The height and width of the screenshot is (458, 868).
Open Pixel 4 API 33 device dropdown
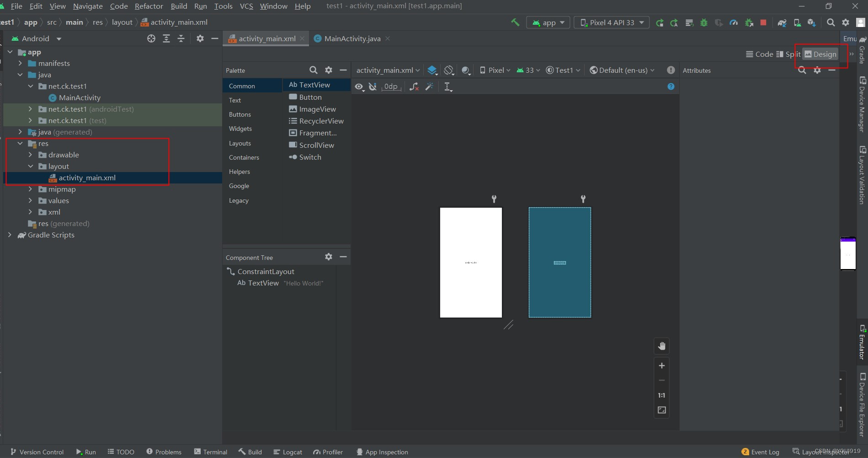click(x=612, y=22)
